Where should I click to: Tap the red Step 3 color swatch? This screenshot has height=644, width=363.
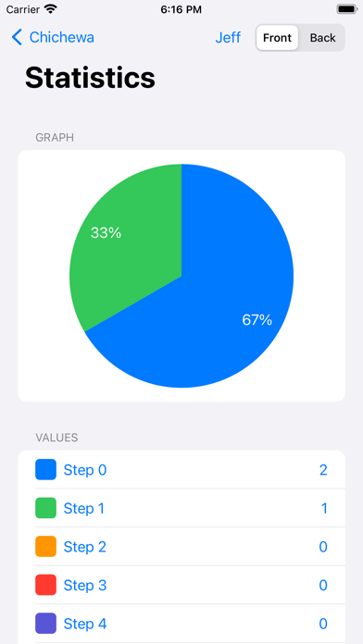pos(45,585)
